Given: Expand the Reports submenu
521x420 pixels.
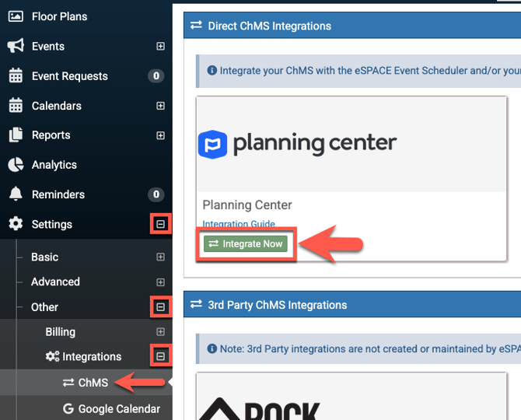Looking at the screenshot, I should [160, 135].
